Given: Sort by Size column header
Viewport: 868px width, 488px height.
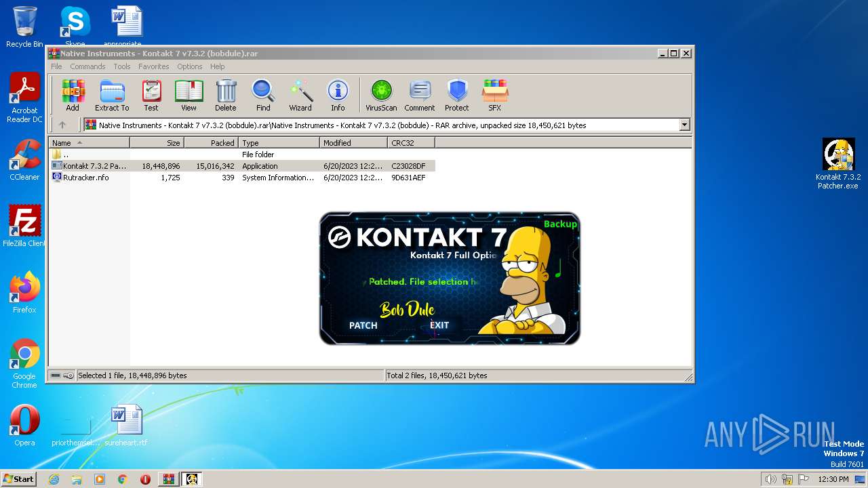Looking at the screenshot, I should (157, 142).
